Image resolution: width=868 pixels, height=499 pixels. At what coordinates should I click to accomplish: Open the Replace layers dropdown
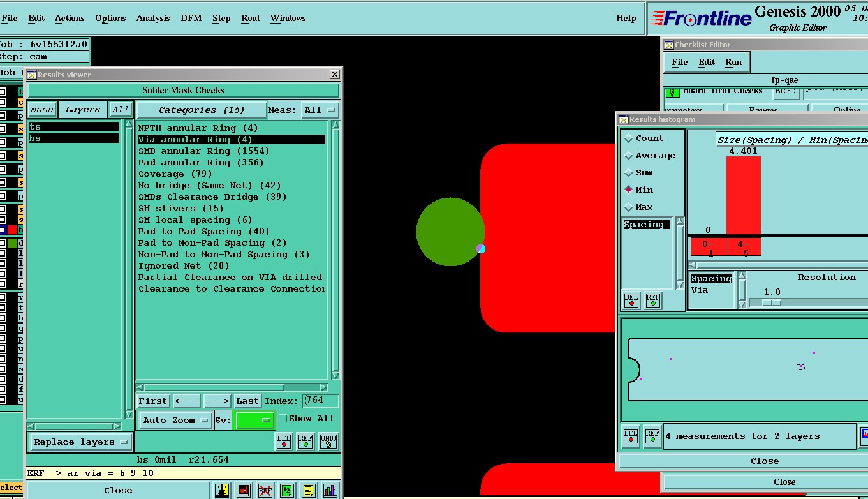click(80, 442)
